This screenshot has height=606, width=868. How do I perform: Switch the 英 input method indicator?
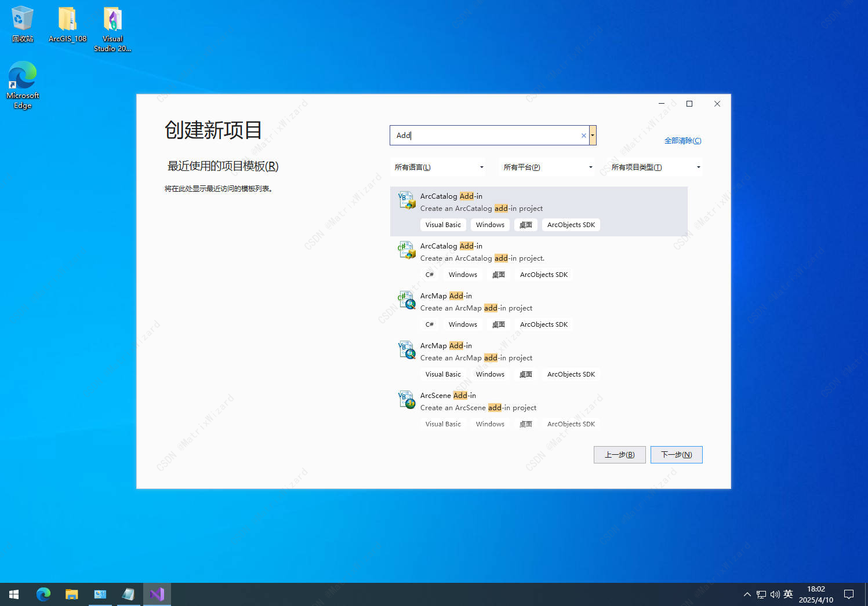[x=788, y=594]
